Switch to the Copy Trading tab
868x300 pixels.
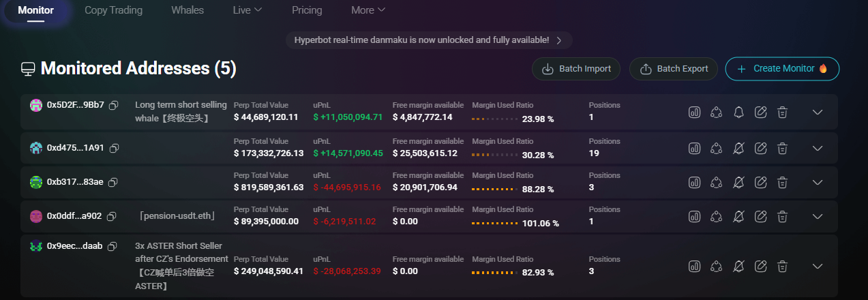[x=113, y=10]
